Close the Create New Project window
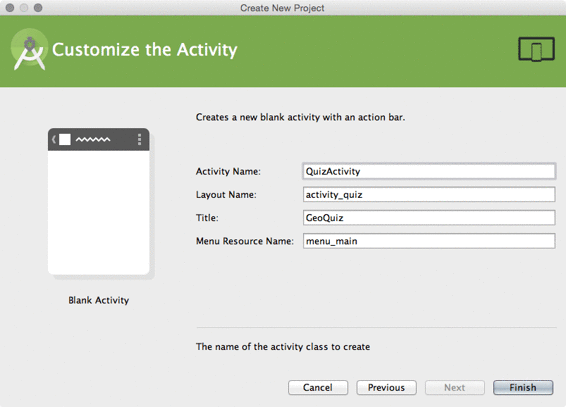566x407 pixels. coord(10,8)
